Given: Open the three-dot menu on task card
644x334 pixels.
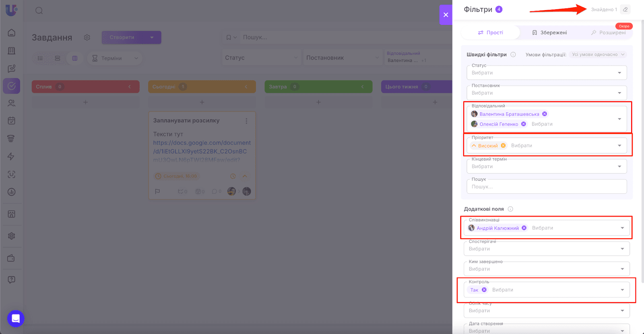Looking at the screenshot, I should pyautogui.click(x=246, y=121).
